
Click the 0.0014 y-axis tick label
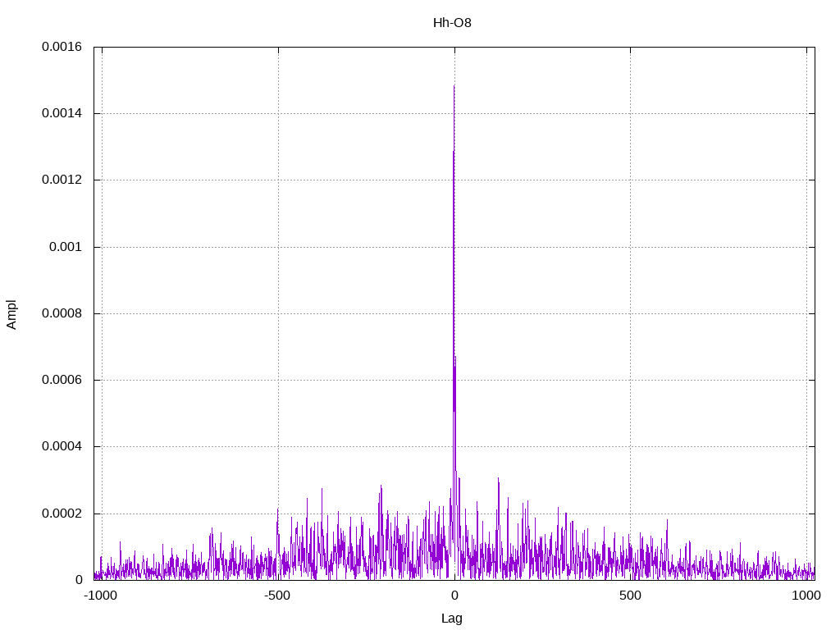pos(62,113)
